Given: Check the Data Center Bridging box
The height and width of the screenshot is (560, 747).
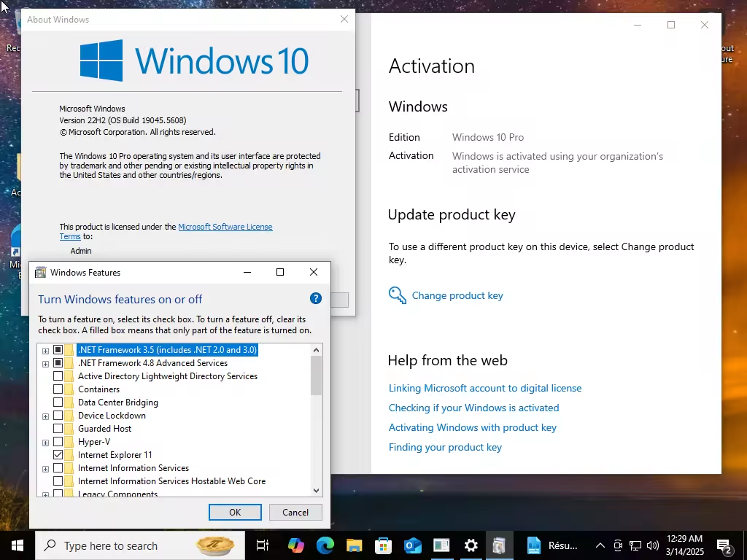Looking at the screenshot, I should (58, 402).
